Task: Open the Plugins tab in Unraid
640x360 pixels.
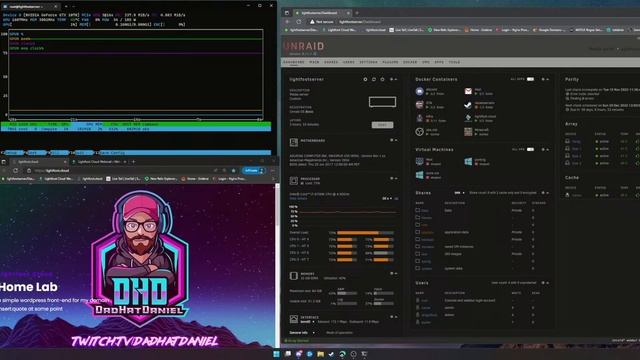Action: pos(390,62)
